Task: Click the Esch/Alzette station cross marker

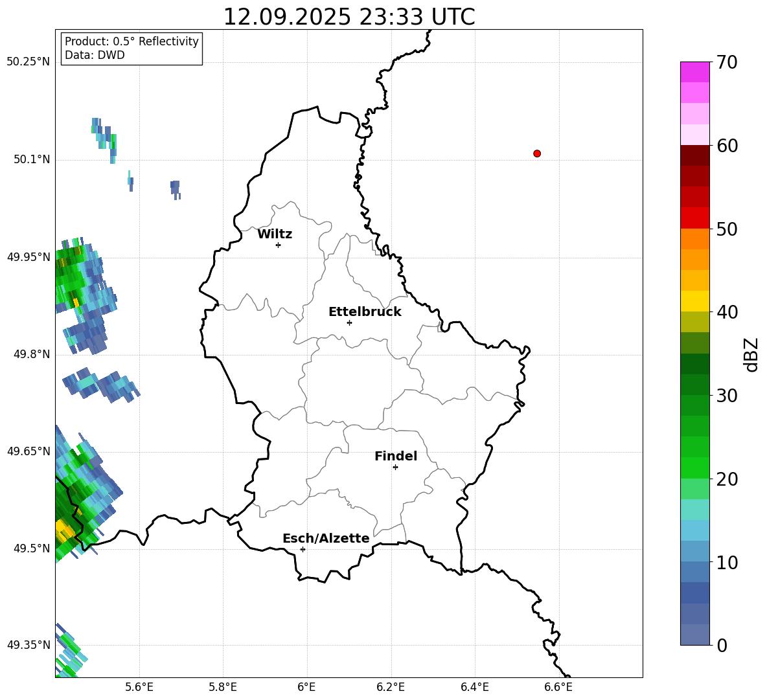Action: 303,549
